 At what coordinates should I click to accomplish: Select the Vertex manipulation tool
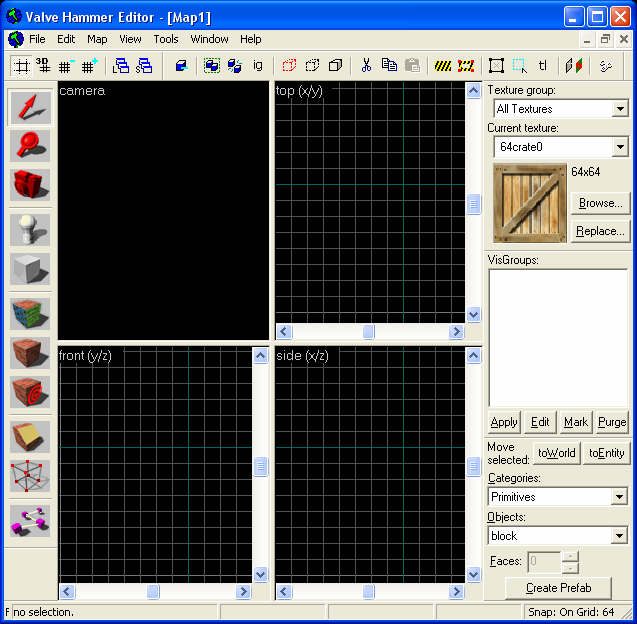point(30,476)
